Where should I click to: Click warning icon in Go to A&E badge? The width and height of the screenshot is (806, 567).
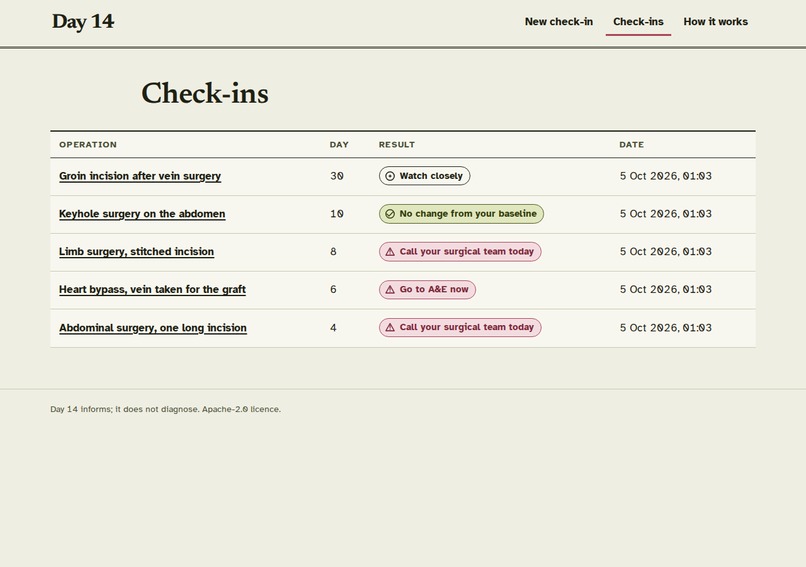[390, 289]
